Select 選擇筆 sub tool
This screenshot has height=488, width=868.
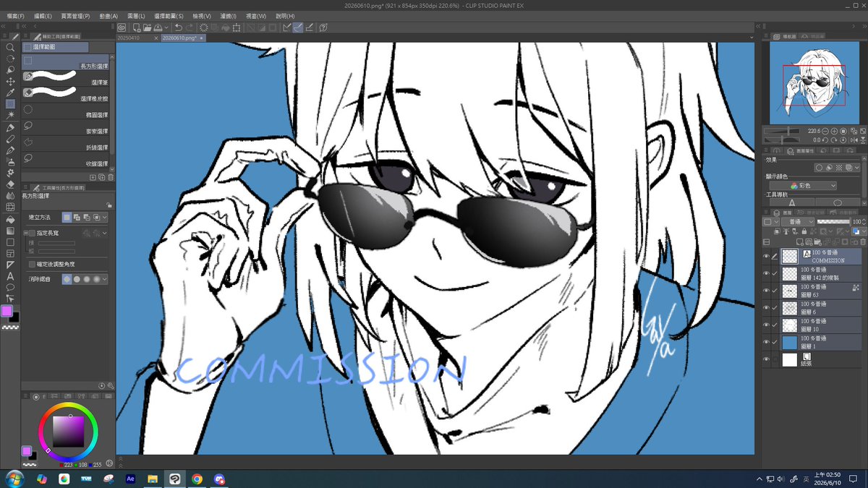coord(66,78)
